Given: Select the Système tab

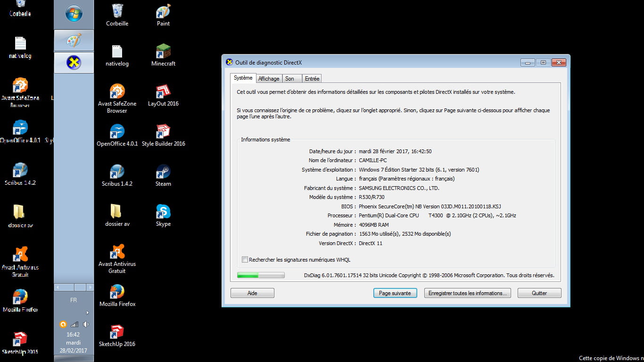Looking at the screenshot, I should [243, 78].
